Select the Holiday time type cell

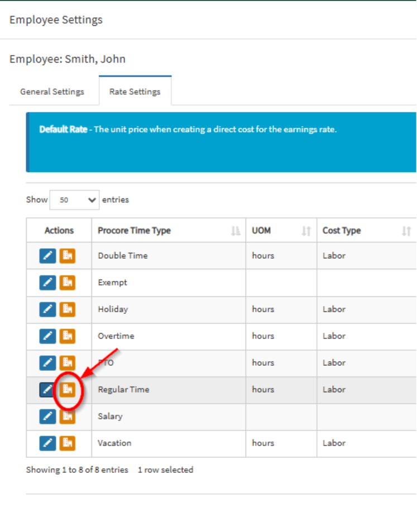(169, 309)
